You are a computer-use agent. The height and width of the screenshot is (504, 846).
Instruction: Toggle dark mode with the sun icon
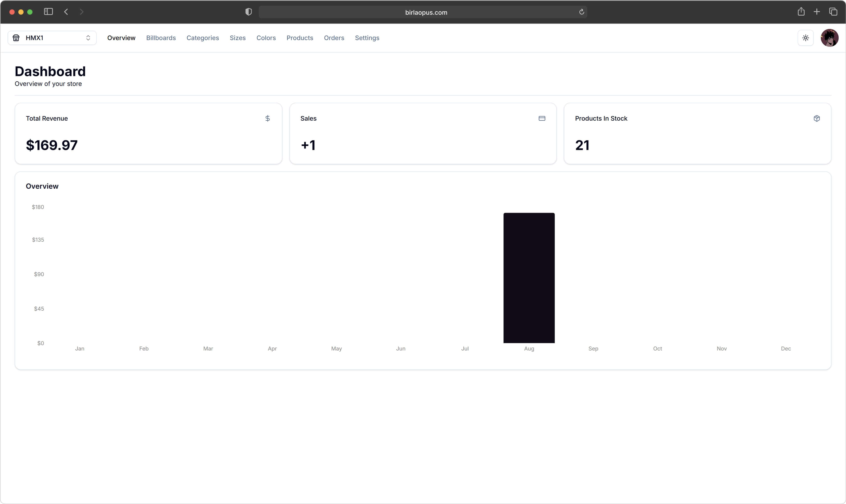805,38
